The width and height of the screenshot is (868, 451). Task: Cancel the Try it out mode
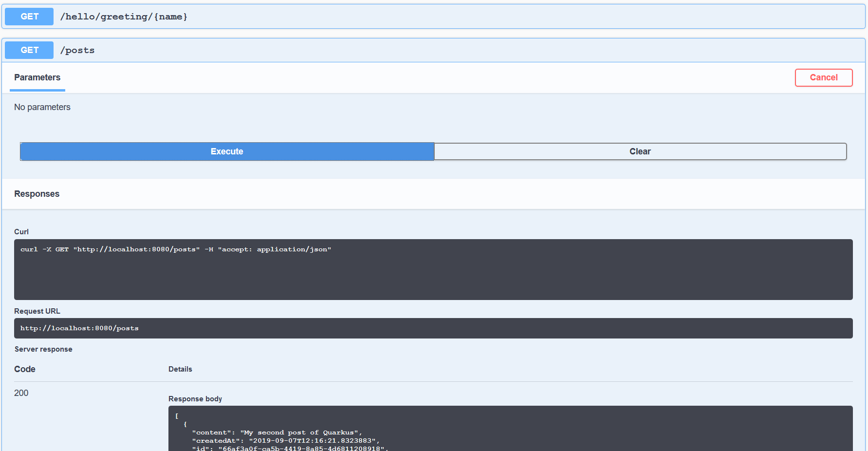824,77
